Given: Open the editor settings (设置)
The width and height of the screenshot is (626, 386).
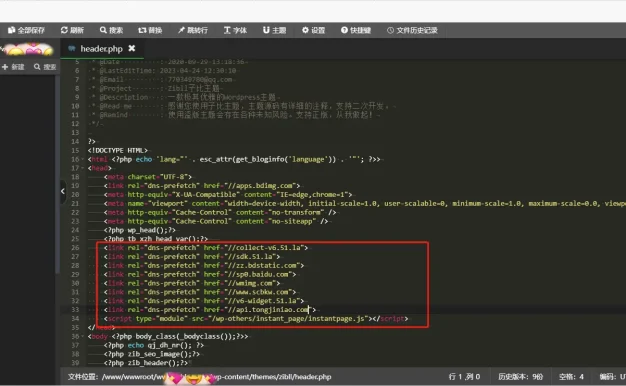Looking at the screenshot, I should [313, 30].
